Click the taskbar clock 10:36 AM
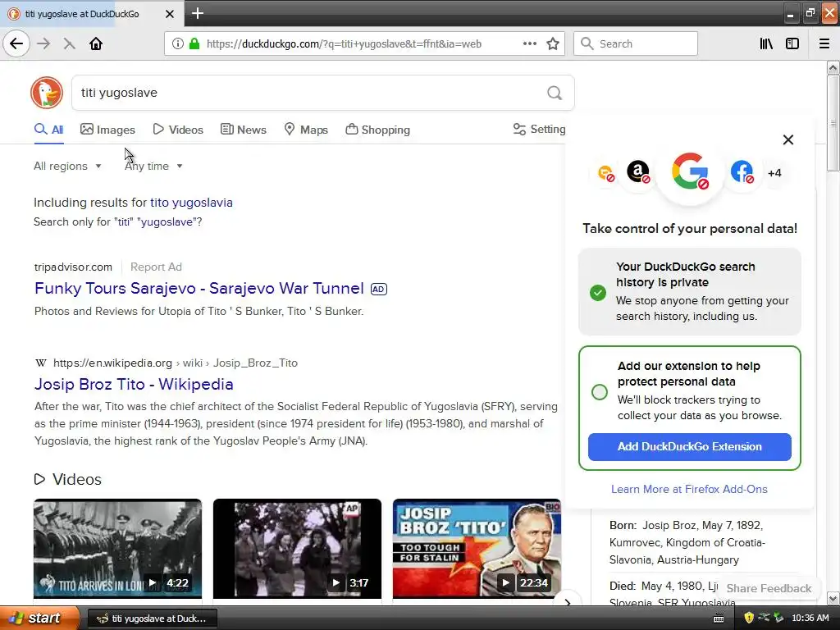Image resolution: width=840 pixels, height=630 pixels. pos(810,619)
